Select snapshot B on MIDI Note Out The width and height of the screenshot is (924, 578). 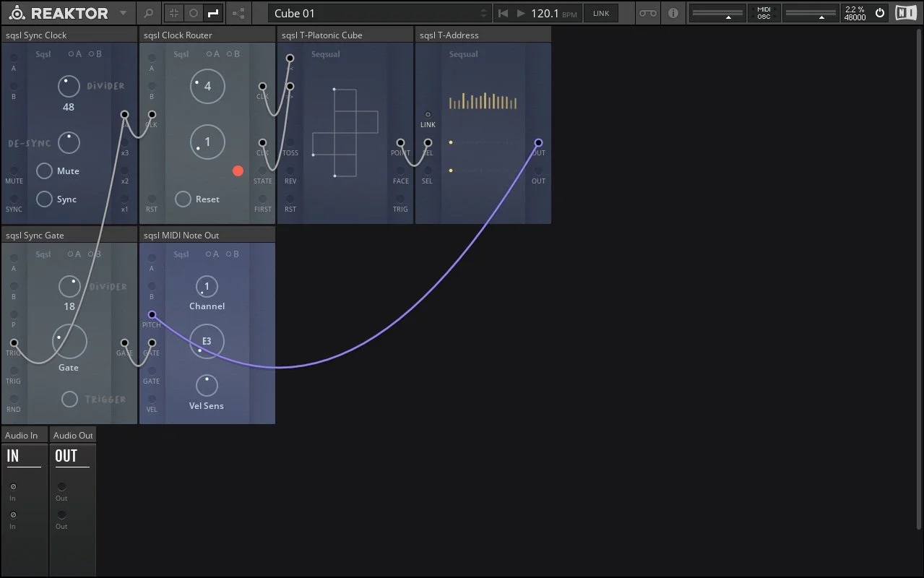(x=233, y=254)
